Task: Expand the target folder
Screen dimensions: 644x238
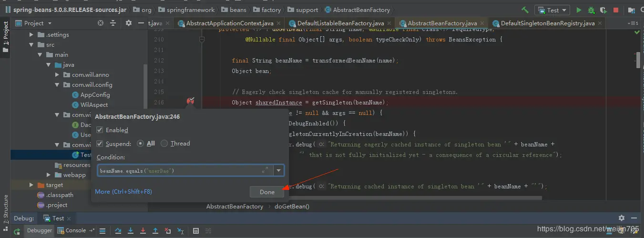Action: click(31, 185)
